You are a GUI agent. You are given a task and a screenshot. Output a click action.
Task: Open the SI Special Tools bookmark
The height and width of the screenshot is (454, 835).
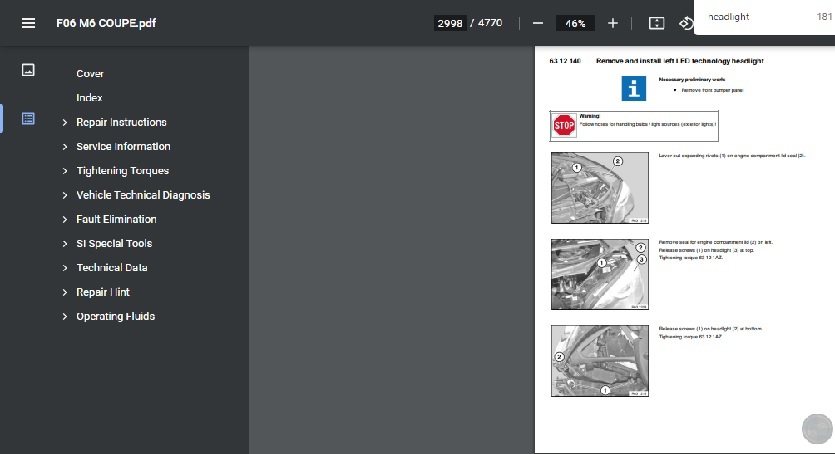[114, 244]
